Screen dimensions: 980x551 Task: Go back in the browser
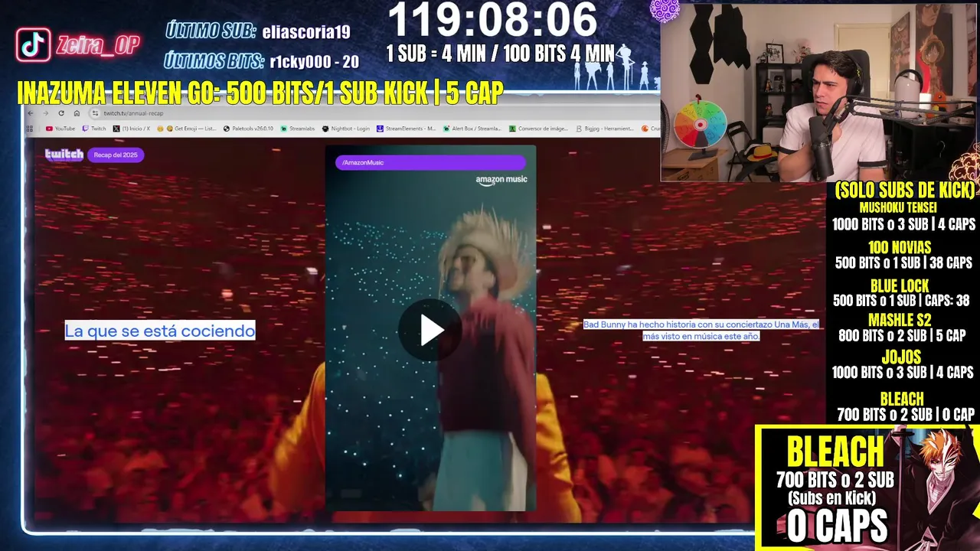pyautogui.click(x=31, y=113)
